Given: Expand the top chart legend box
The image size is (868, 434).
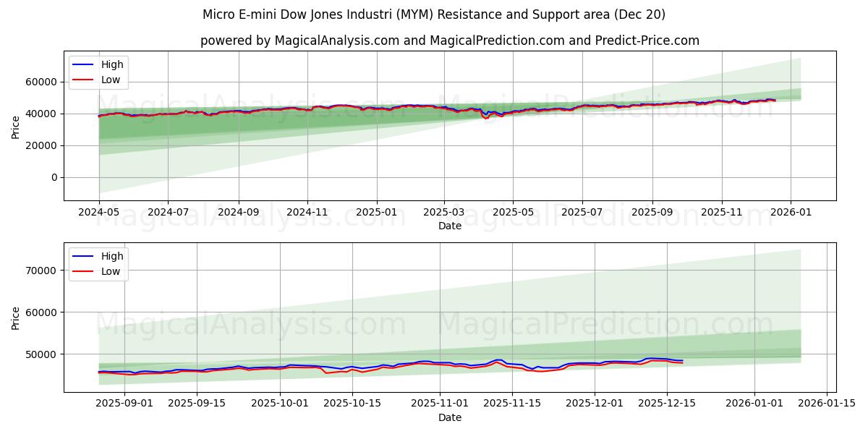Looking at the screenshot, I should point(98,72).
